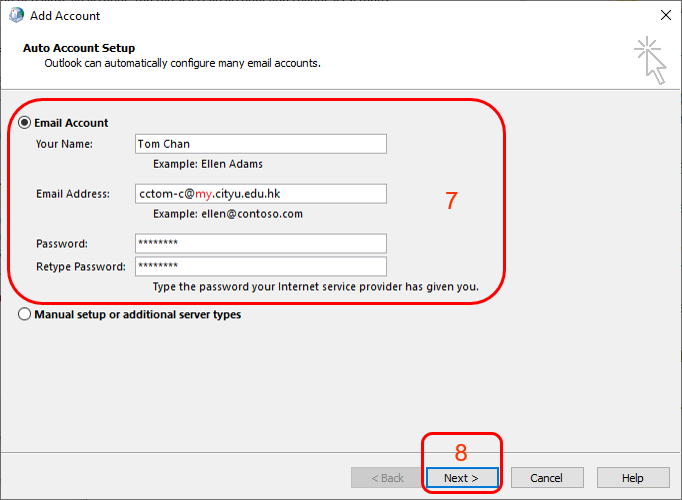
Task: Cancel the account setup
Action: (547, 478)
